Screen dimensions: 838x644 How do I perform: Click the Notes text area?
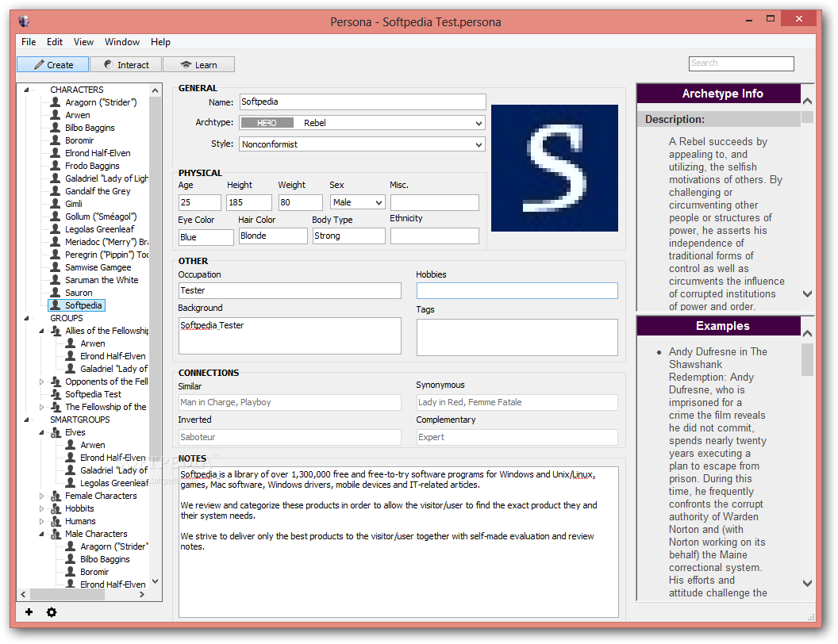click(398, 542)
